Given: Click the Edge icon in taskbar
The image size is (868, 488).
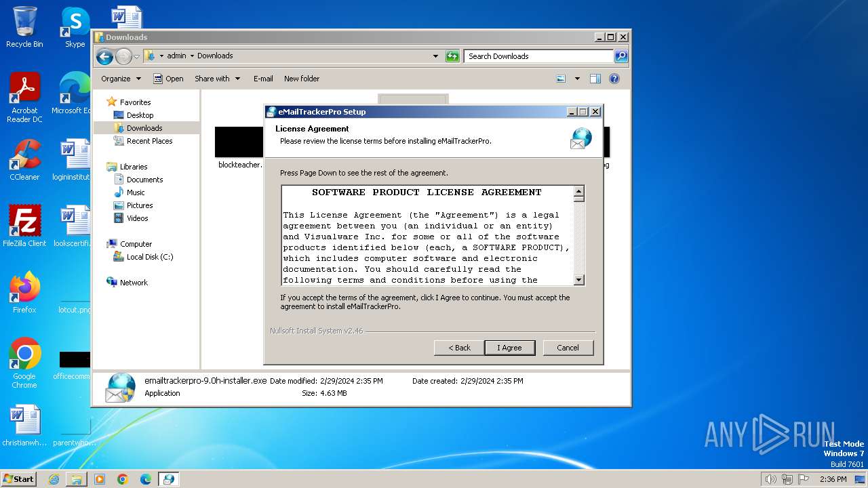Looking at the screenshot, I should point(145,479).
